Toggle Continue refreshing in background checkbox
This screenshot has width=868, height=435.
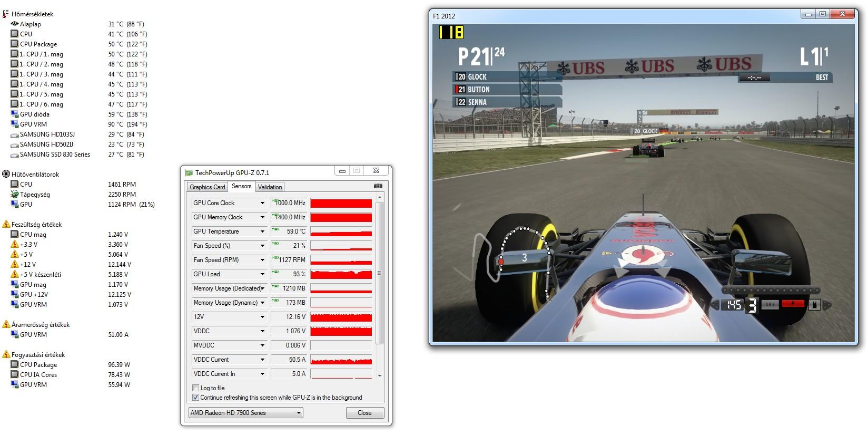pyautogui.click(x=196, y=398)
